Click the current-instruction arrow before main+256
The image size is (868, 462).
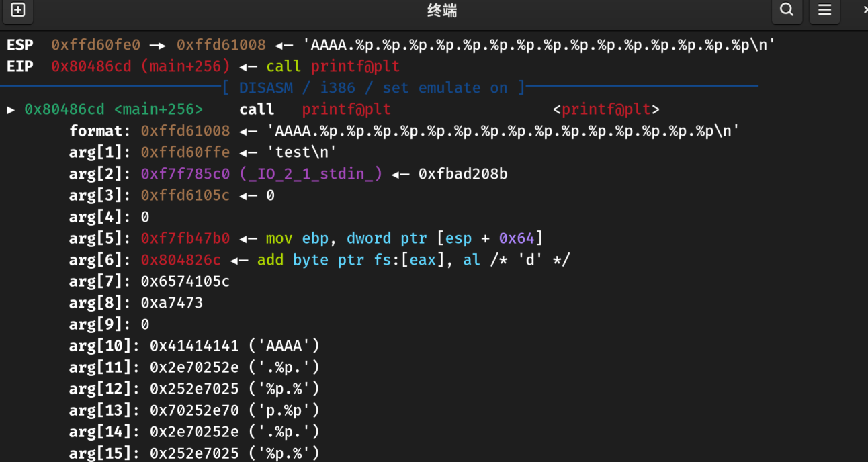(x=11, y=109)
